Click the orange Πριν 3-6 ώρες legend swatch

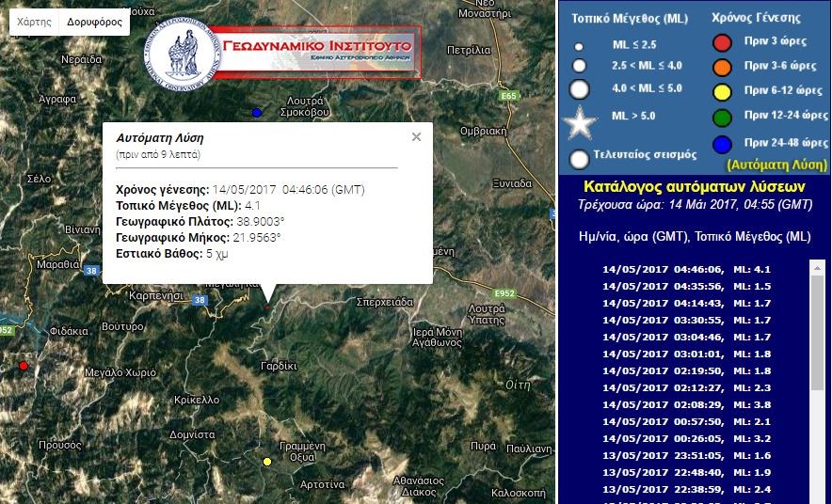[722, 67]
